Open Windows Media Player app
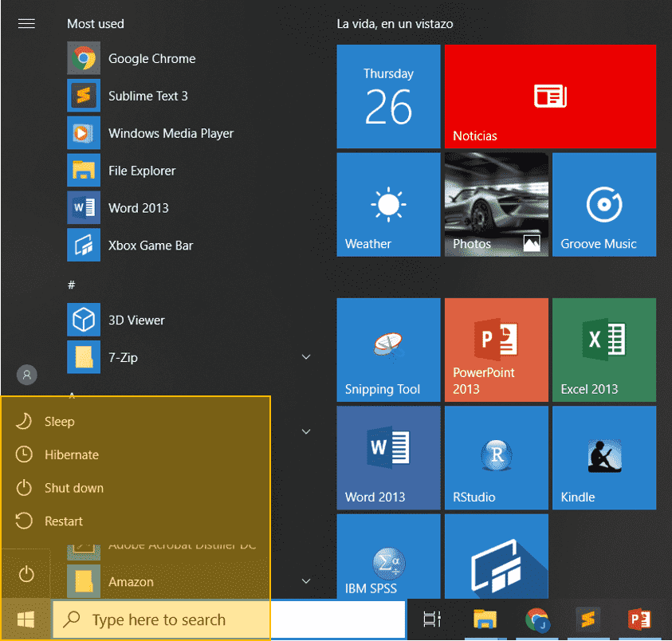Viewport: 672px width, 641px height. coord(170,133)
